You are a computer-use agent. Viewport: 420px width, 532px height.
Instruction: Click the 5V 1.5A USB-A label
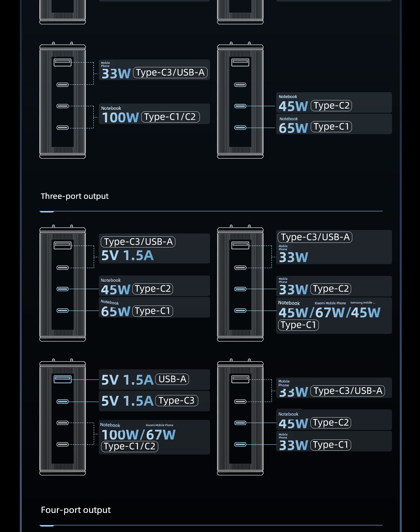[x=154, y=379]
